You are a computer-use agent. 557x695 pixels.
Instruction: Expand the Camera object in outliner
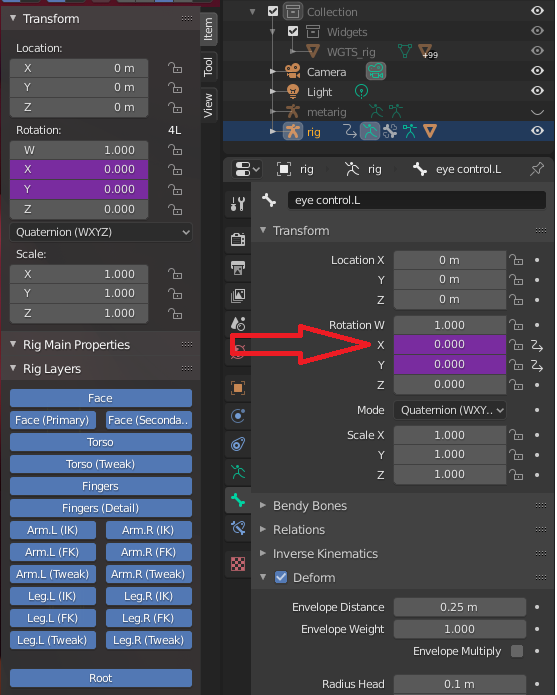pos(273,71)
